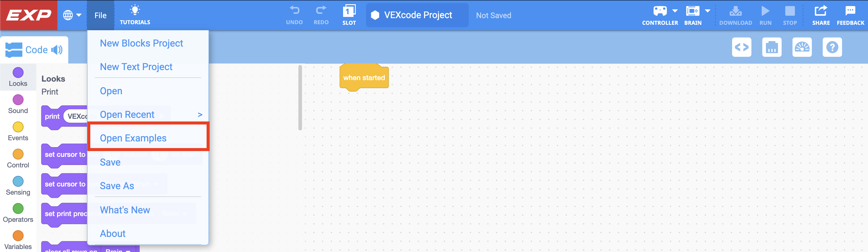Send Feedback from the toolbar
This screenshot has height=252, width=868.
tap(850, 12)
